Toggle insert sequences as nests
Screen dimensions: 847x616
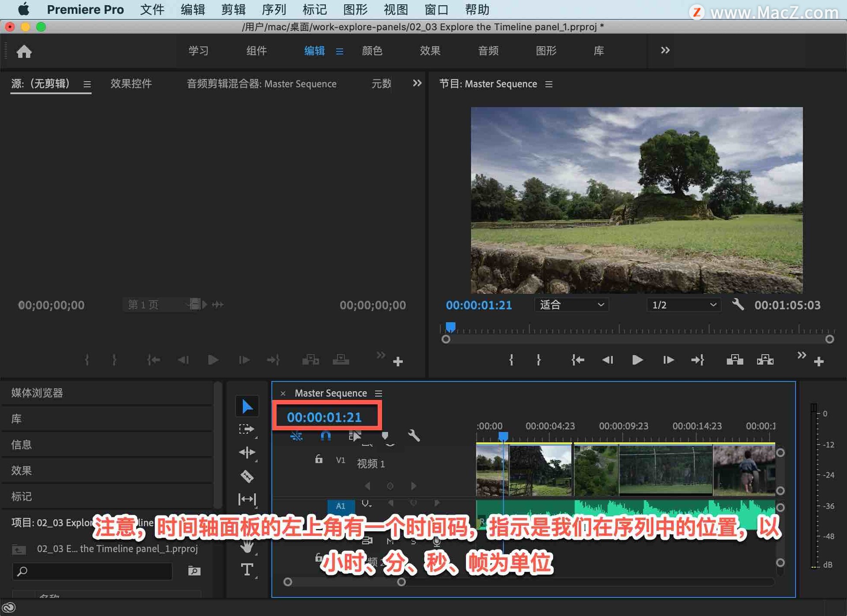coord(296,436)
